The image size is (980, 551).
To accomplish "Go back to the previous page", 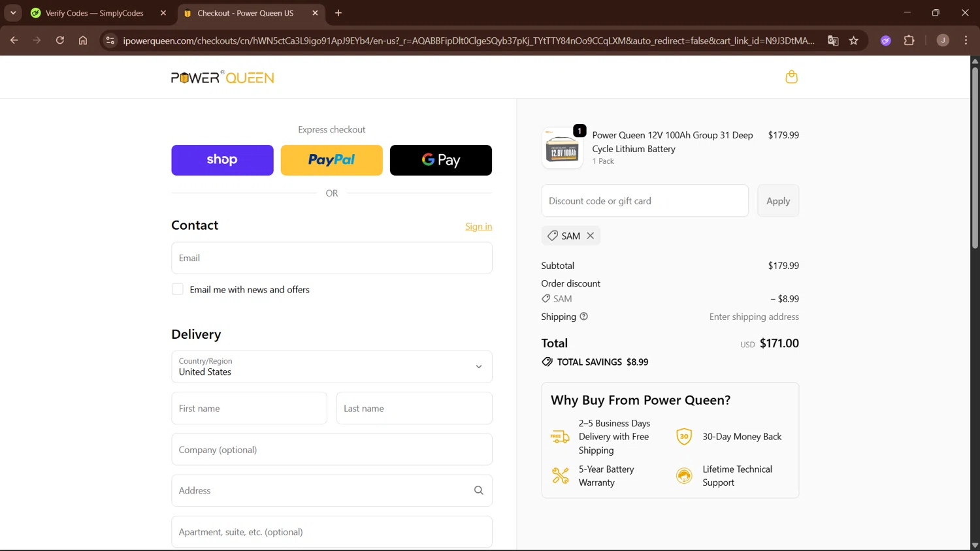I will [x=14, y=40].
